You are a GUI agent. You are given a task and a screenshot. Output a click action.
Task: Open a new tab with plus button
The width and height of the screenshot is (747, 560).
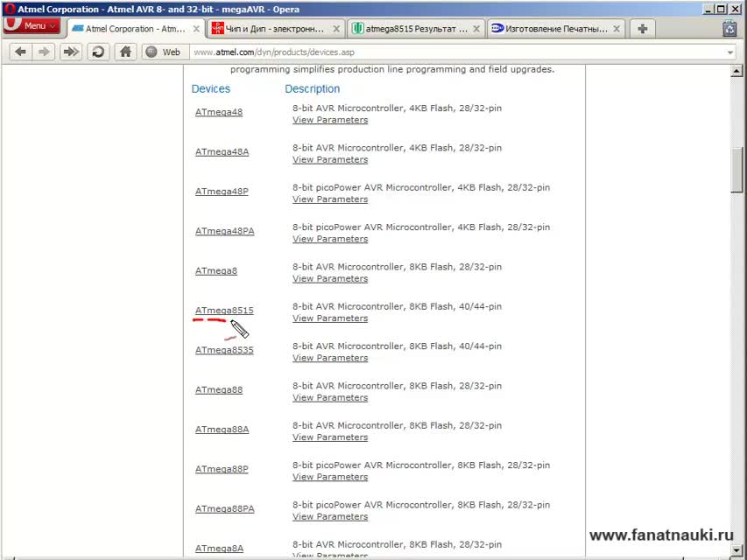pos(642,29)
